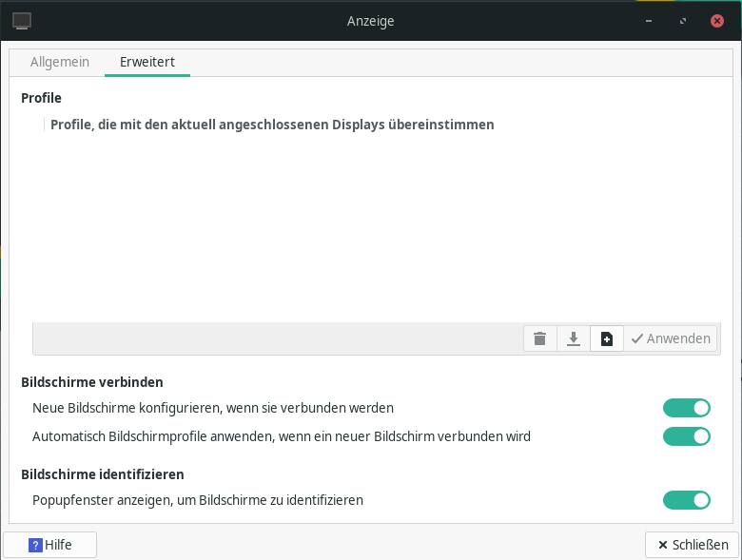The image size is (742, 560).
Task: Click 'Automatisch Bildschirmprofile anwenden' label text
Action: click(x=282, y=436)
